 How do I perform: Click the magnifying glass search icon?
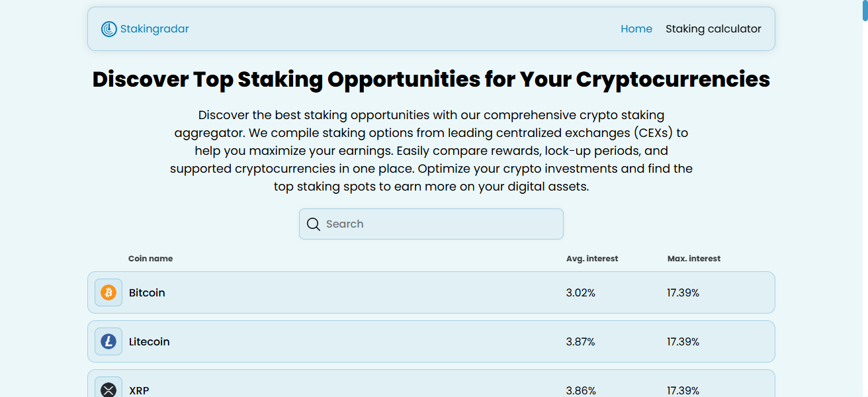pos(314,224)
